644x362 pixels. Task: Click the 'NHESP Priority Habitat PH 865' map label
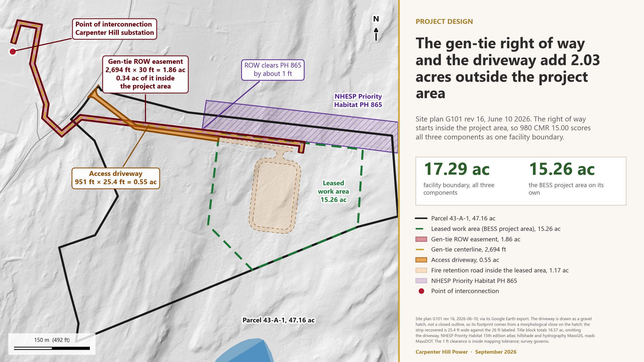358,101
